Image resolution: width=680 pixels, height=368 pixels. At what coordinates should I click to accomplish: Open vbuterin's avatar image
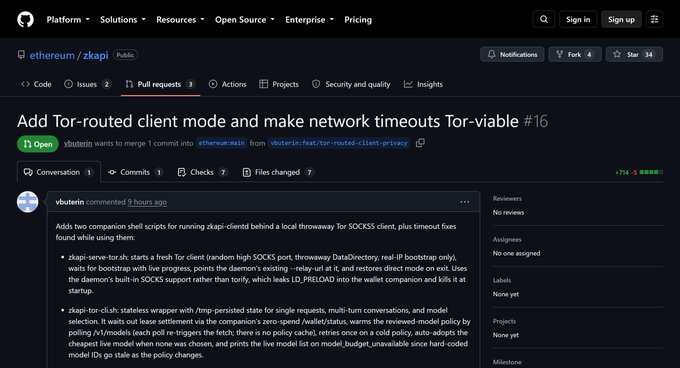coord(27,202)
